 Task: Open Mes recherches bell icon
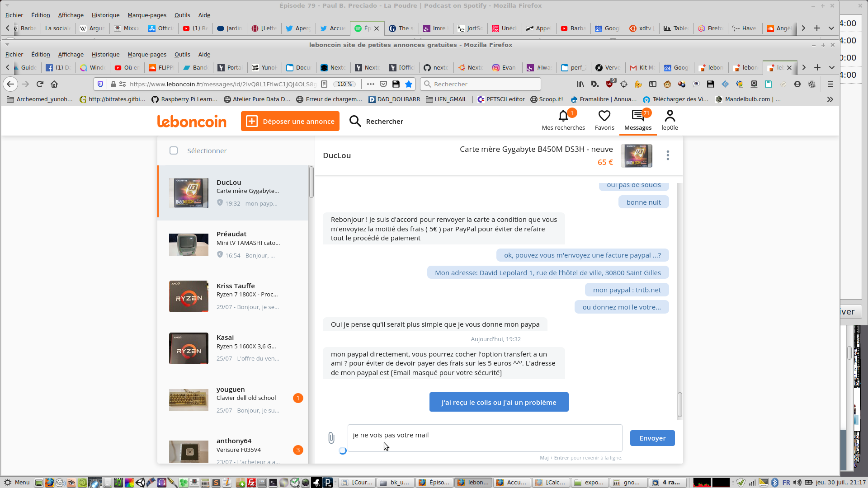point(563,117)
